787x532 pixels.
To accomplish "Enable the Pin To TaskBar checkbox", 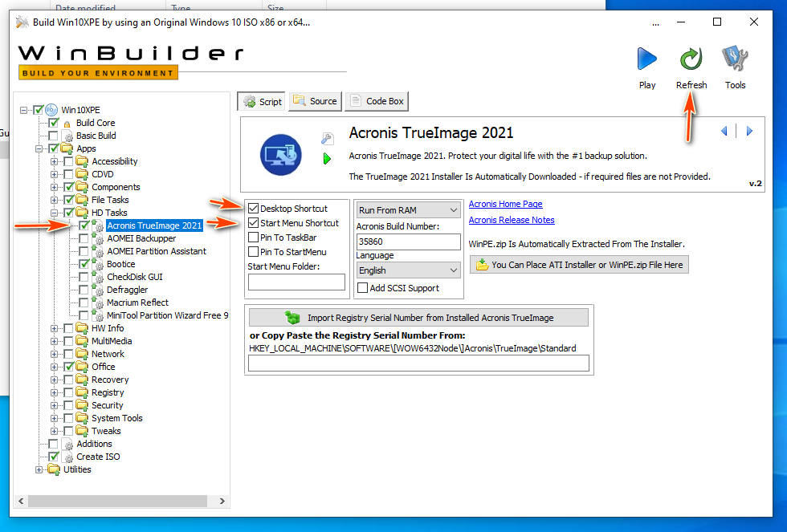I will coord(254,238).
